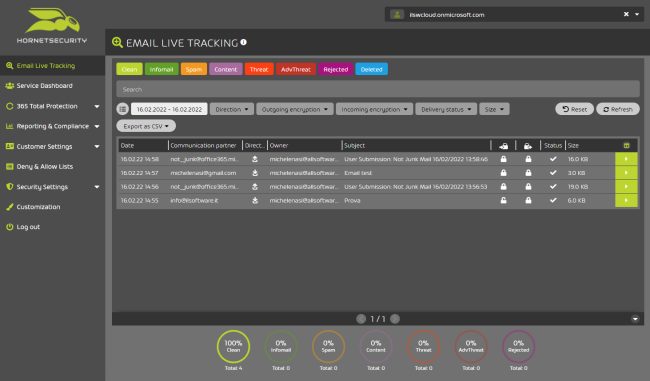Open the Incoming encryption dropdown
The image size is (650, 381).
click(374, 109)
